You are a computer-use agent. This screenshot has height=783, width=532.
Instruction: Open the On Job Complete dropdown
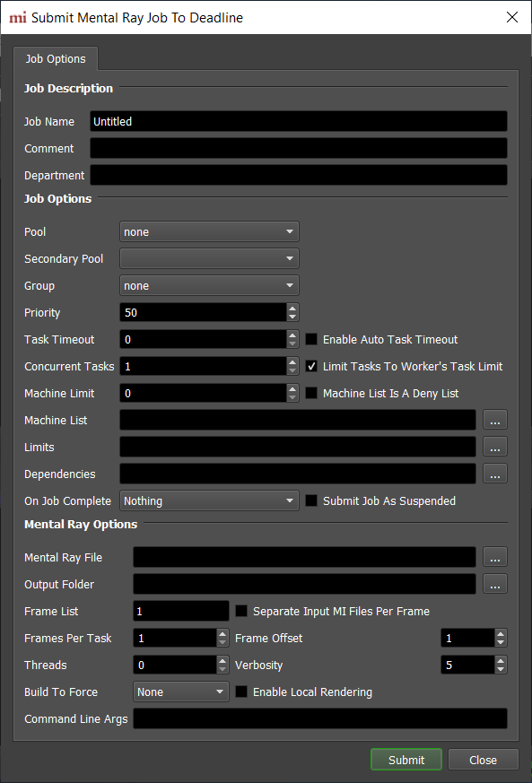click(209, 500)
